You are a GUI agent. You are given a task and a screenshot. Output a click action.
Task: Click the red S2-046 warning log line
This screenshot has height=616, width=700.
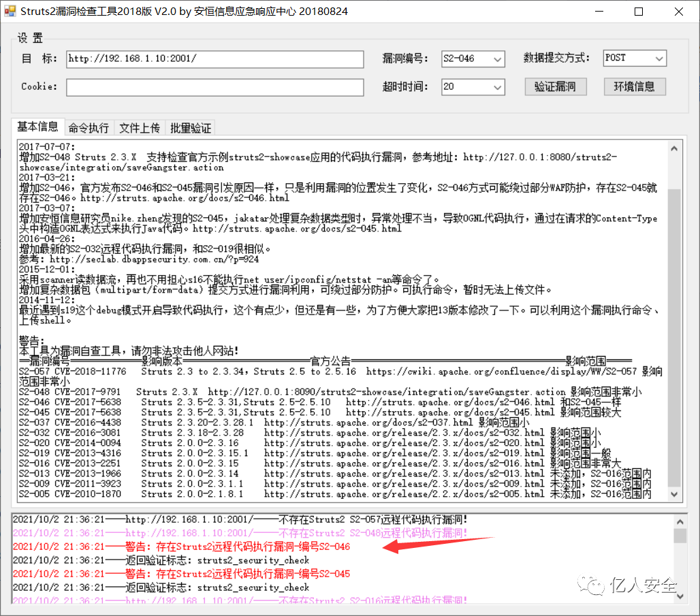click(181, 547)
